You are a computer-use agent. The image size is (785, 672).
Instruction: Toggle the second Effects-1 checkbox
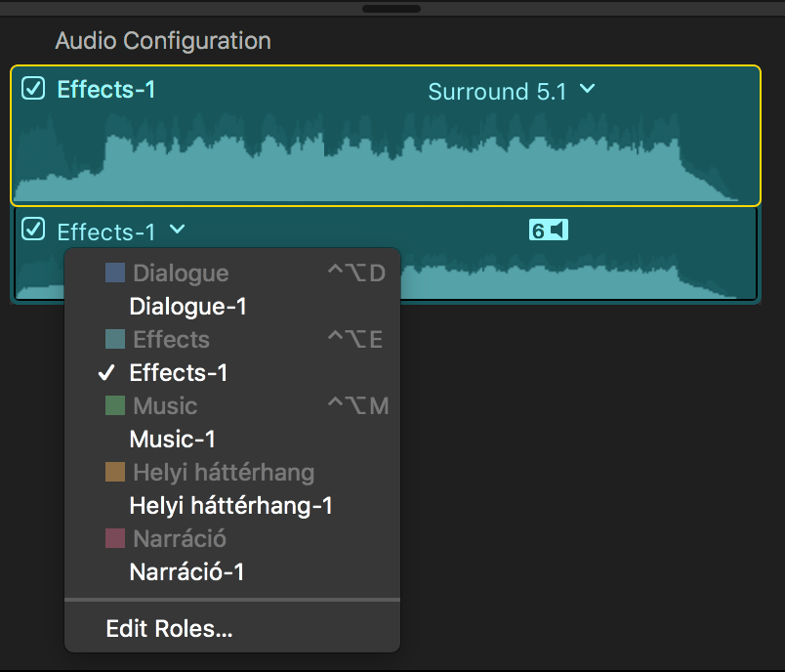(x=33, y=229)
